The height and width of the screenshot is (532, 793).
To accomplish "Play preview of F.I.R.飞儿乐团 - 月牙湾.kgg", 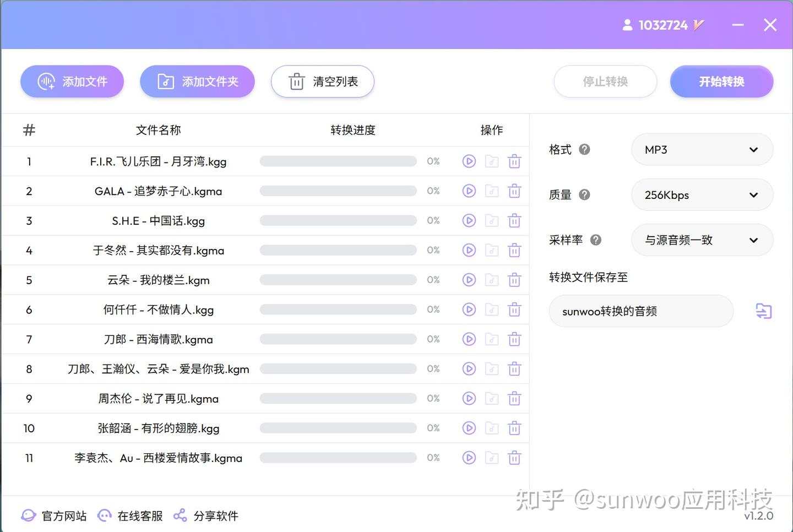I will (x=469, y=161).
